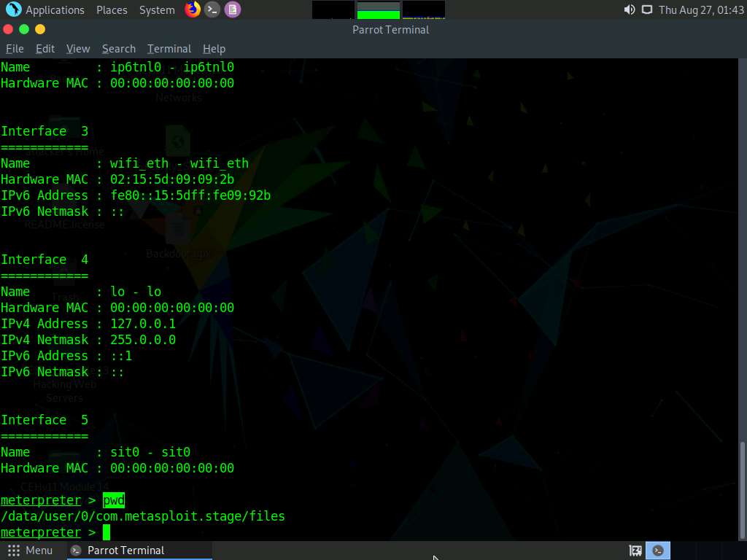Click the clock showing Thu Aug 27

click(700, 9)
